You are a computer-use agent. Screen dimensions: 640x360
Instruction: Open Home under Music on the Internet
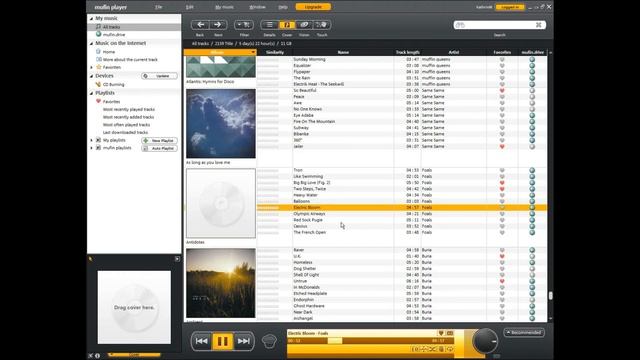[x=109, y=52]
